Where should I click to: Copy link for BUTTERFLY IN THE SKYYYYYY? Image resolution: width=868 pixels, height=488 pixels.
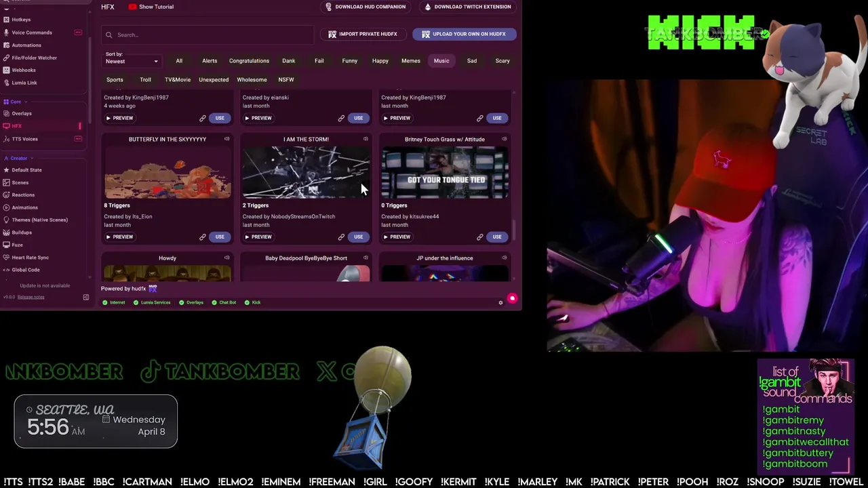coord(202,237)
